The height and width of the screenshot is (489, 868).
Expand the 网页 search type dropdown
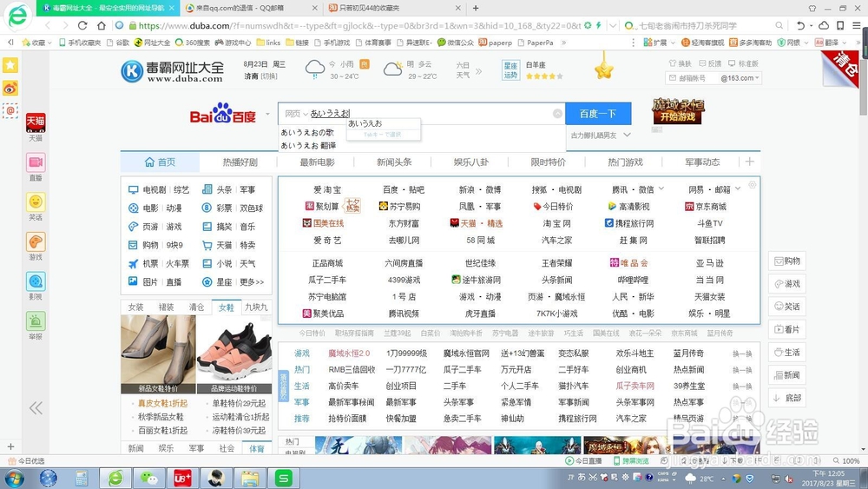pyautogui.click(x=296, y=114)
